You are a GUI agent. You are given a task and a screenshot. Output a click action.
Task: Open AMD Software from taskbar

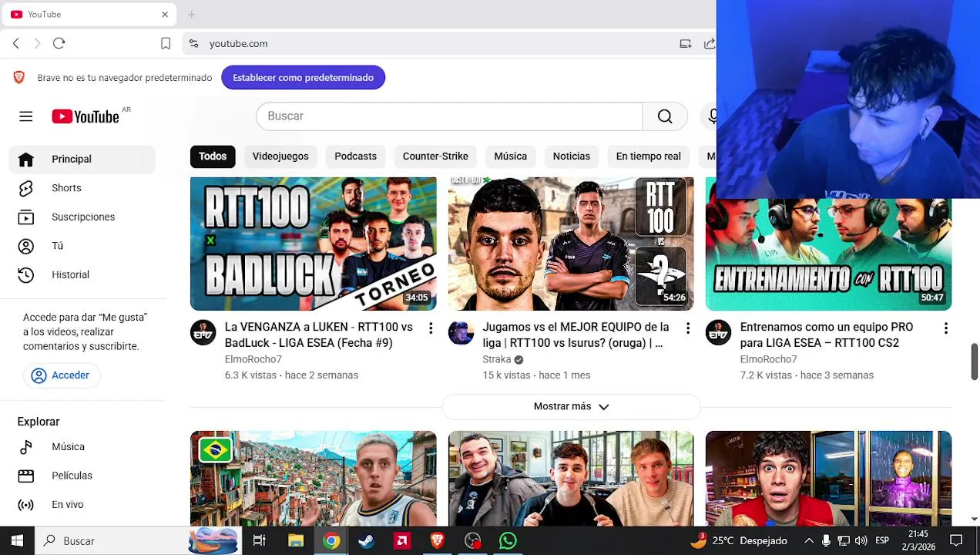pyautogui.click(x=401, y=541)
